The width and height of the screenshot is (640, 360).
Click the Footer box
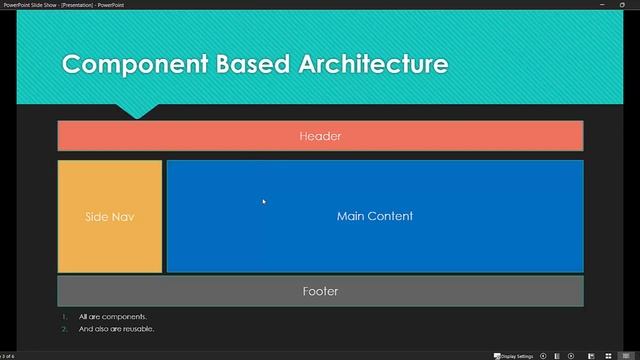tap(320, 291)
